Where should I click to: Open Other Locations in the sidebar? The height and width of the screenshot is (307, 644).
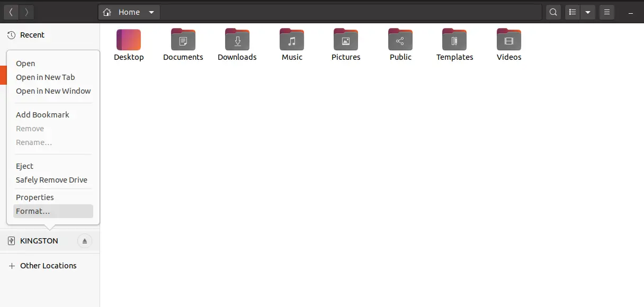[48, 265]
